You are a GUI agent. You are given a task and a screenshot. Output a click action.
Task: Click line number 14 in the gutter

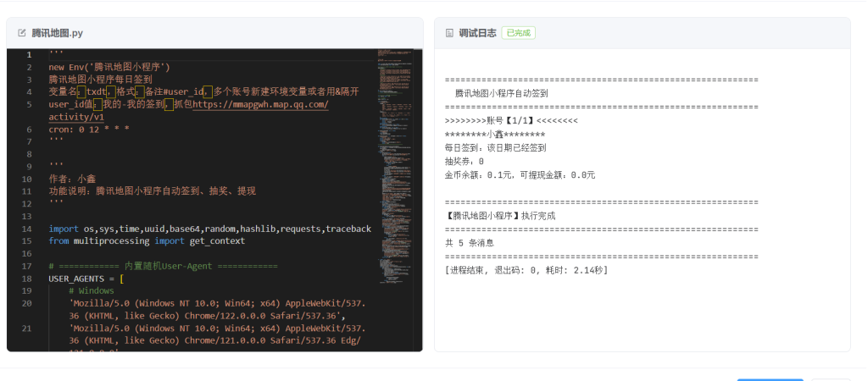click(x=27, y=229)
